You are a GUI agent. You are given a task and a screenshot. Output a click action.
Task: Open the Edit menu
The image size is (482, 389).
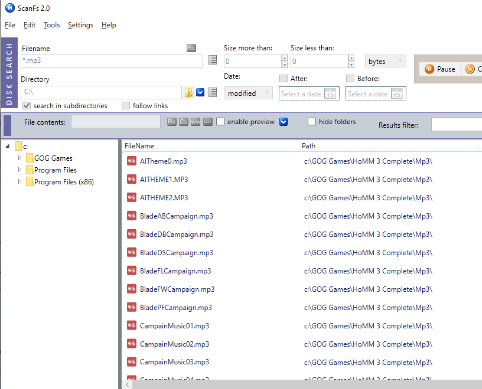click(29, 25)
